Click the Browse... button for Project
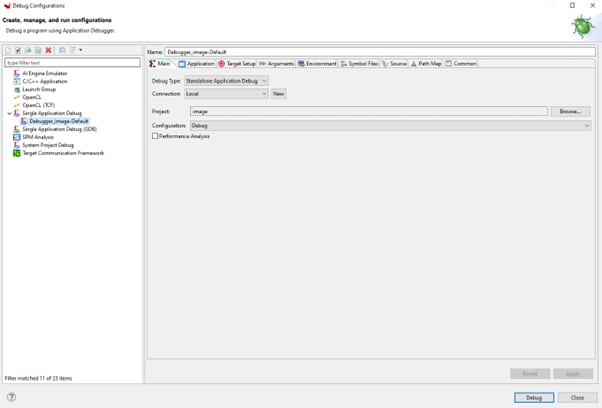The height and width of the screenshot is (408, 602). (570, 111)
